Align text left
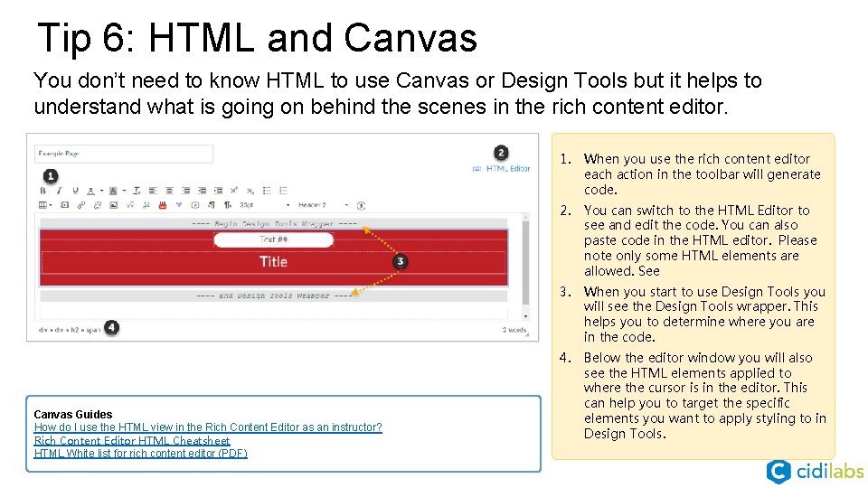 tap(154, 191)
